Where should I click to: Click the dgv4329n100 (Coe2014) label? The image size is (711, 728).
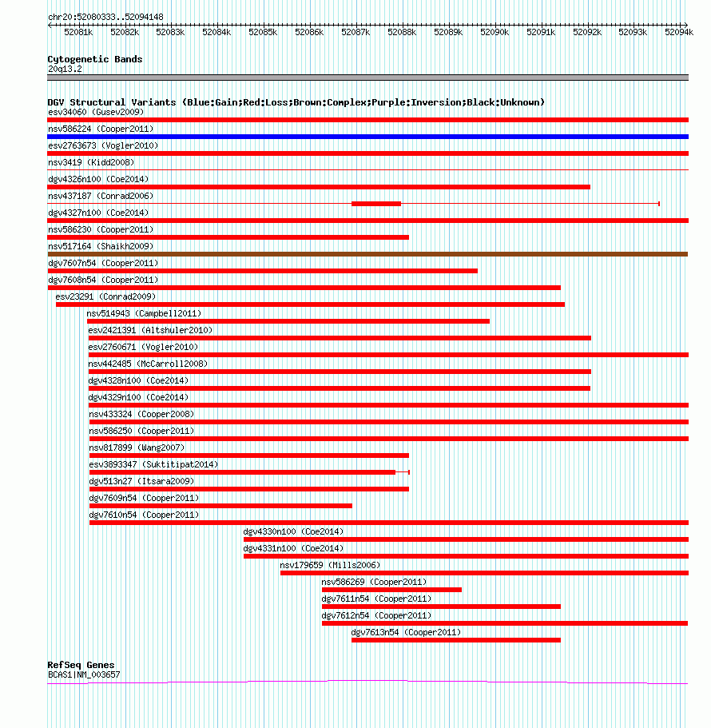click(138, 397)
